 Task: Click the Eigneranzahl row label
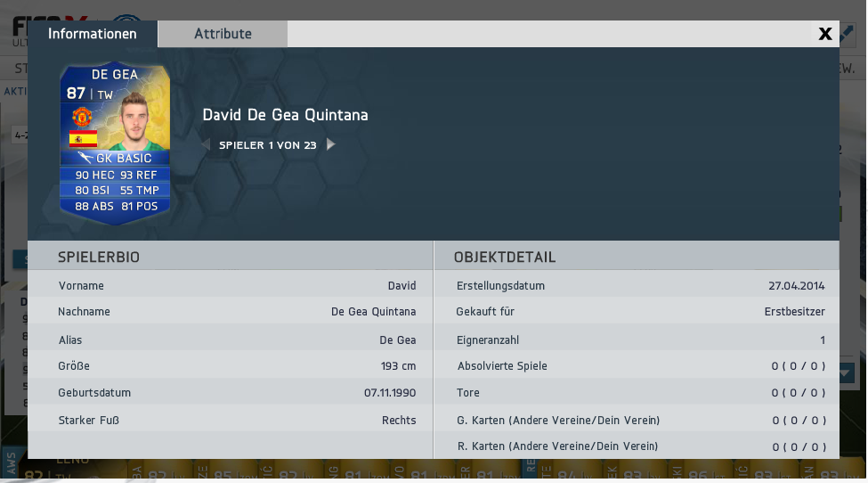pyautogui.click(x=487, y=340)
